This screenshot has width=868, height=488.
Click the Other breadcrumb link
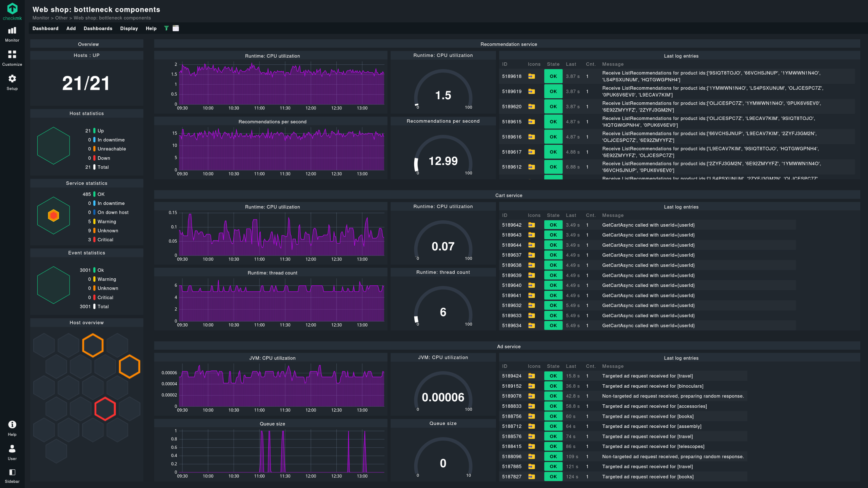[x=61, y=18]
